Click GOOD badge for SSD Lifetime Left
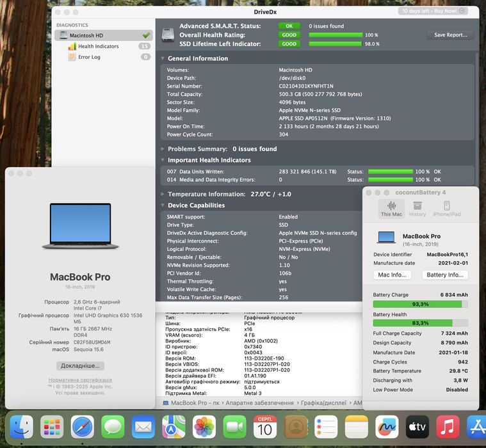Image resolution: width=486 pixels, height=448 pixels. click(x=289, y=44)
